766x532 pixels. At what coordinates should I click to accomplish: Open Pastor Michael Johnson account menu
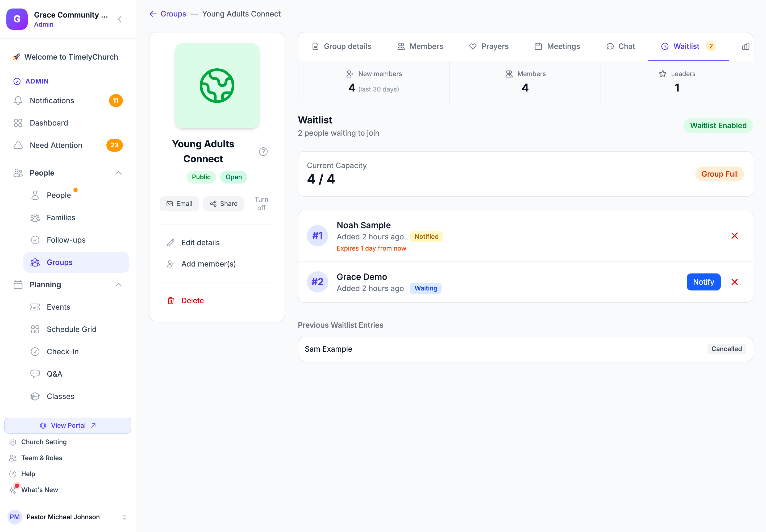click(68, 517)
